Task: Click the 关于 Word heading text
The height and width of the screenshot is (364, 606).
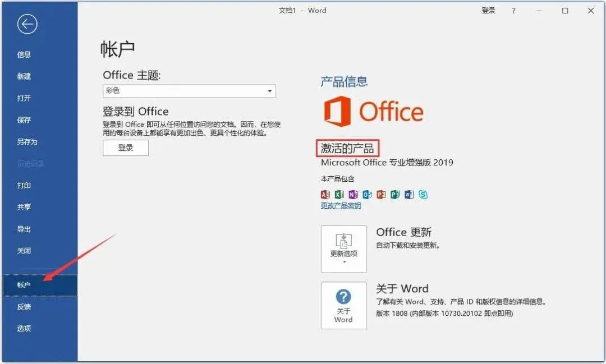Action: tap(402, 289)
